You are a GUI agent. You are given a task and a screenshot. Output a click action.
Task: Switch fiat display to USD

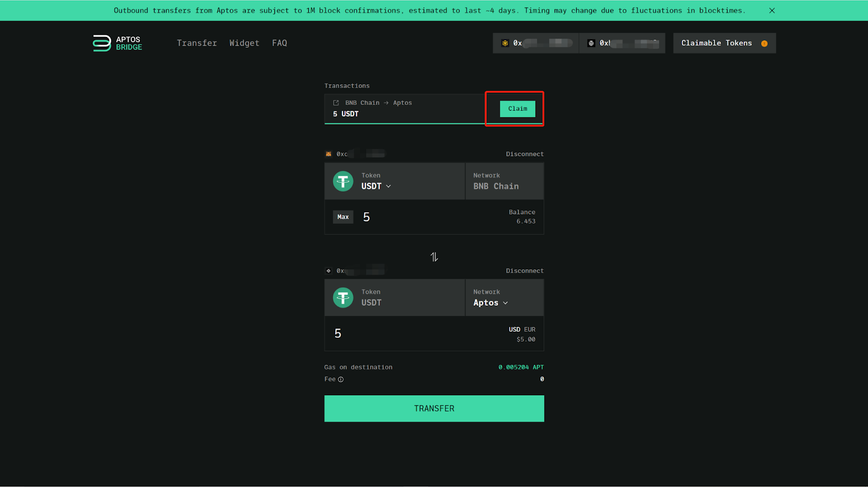[x=514, y=330]
